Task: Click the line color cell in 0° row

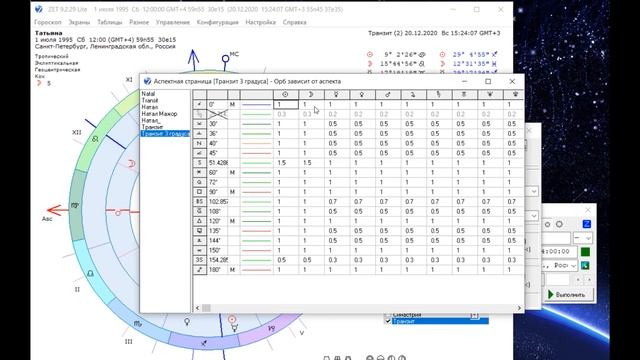Action: (x=256, y=104)
